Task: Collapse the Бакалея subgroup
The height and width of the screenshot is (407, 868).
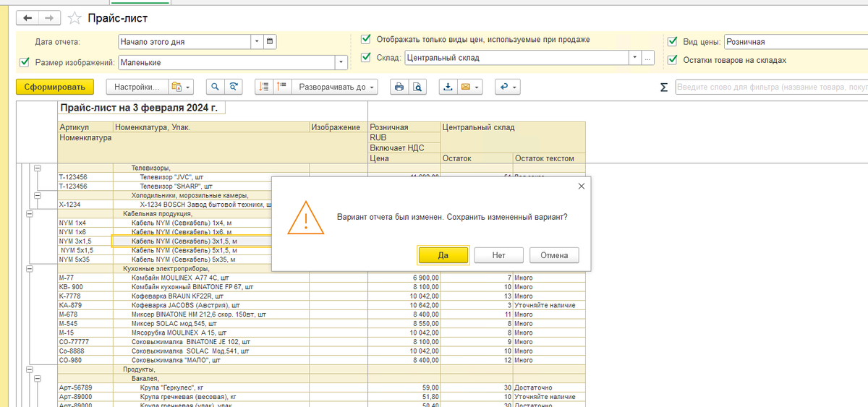Action: (37, 378)
